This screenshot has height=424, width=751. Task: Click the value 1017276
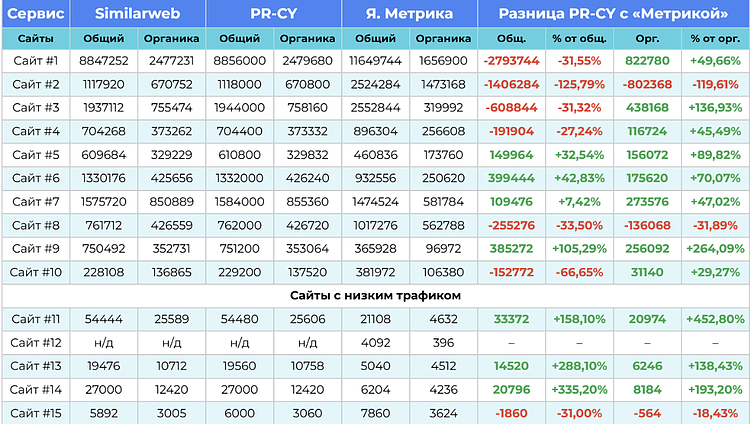click(376, 225)
